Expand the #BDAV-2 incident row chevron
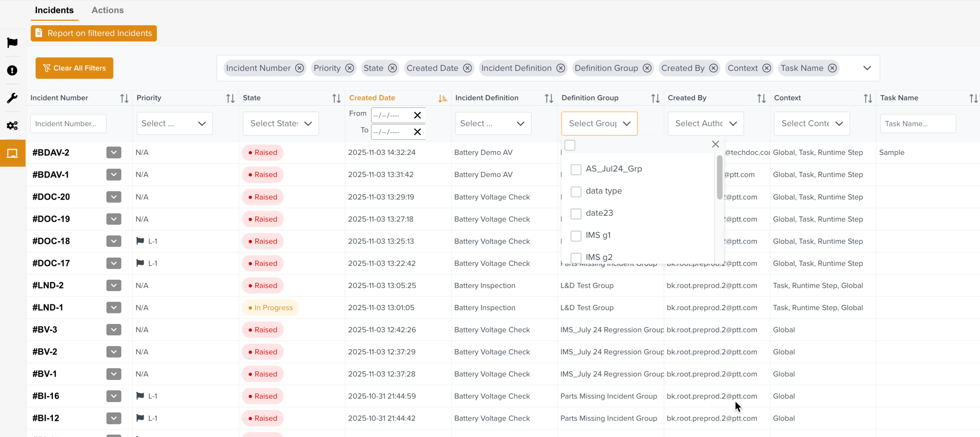 click(x=114, y=153)
